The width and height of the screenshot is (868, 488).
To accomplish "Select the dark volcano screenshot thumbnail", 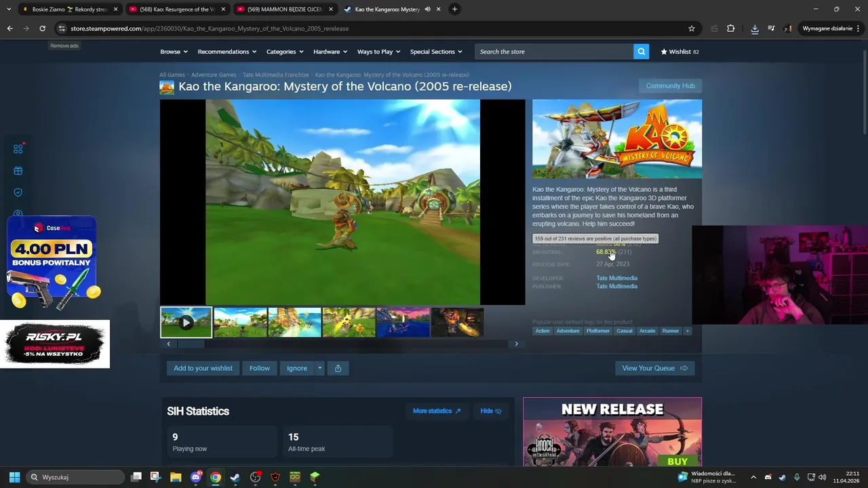I will [457, 323].
